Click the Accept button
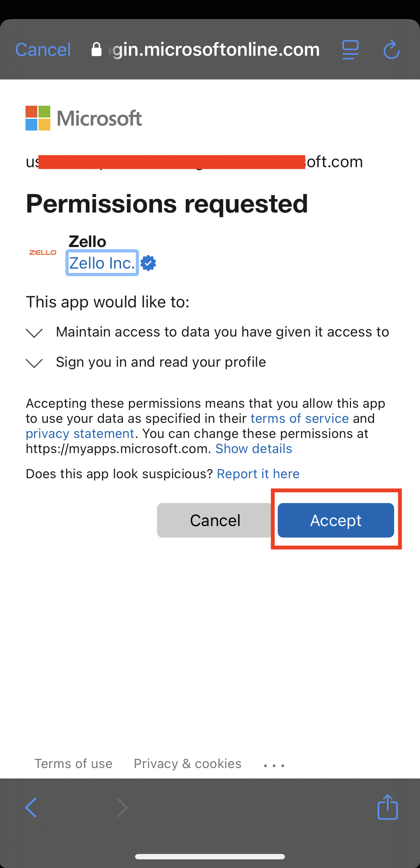 click(336, 520)
